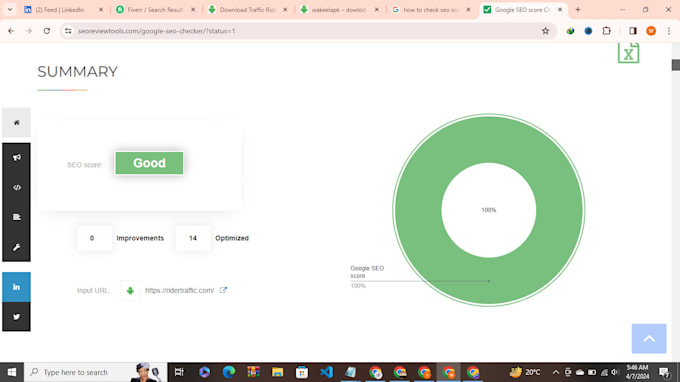Click the 100% label in chart center
Image resolution: width=680 pixels, height=382 pixels.
489,210
